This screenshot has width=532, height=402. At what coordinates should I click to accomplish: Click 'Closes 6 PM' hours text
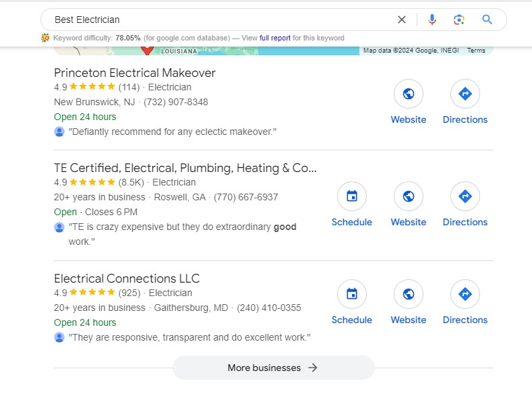(x=111, y=212)
